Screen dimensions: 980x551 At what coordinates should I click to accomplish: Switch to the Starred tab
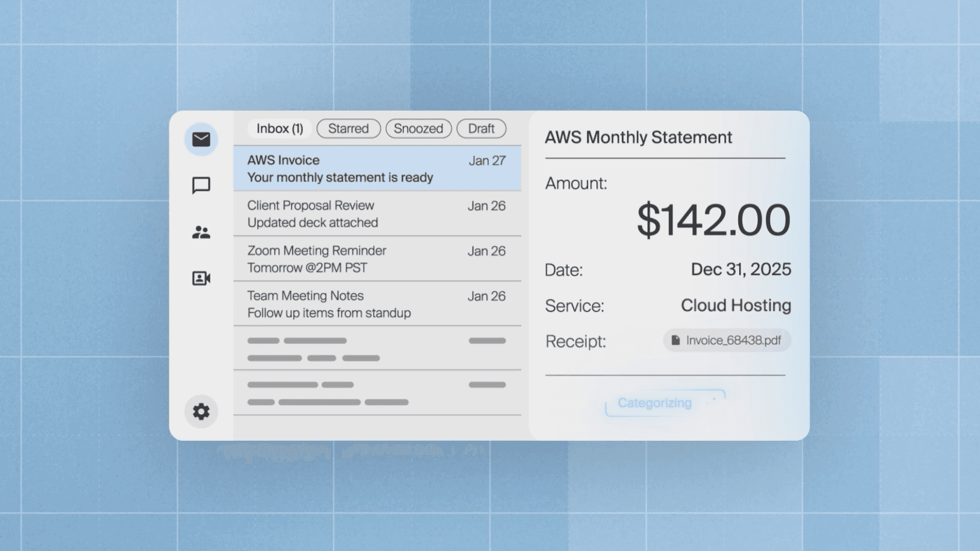(x=348, y=129)
